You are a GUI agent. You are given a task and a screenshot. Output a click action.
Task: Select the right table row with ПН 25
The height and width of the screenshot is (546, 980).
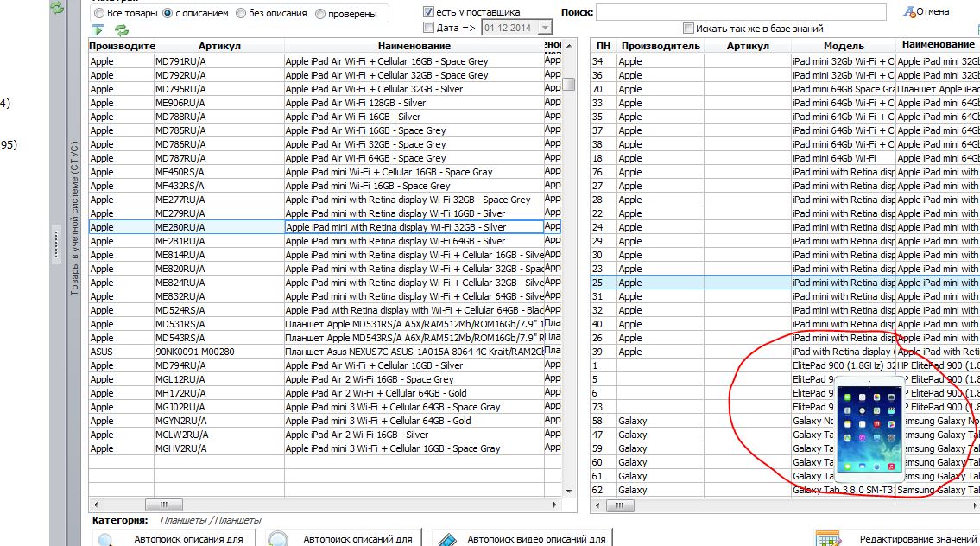(x=785, y=283)
